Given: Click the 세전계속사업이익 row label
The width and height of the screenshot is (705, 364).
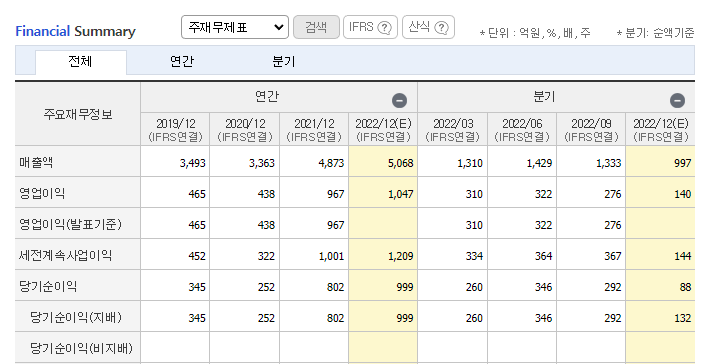Looking at the screenshot, I should [x=65, y=255].
